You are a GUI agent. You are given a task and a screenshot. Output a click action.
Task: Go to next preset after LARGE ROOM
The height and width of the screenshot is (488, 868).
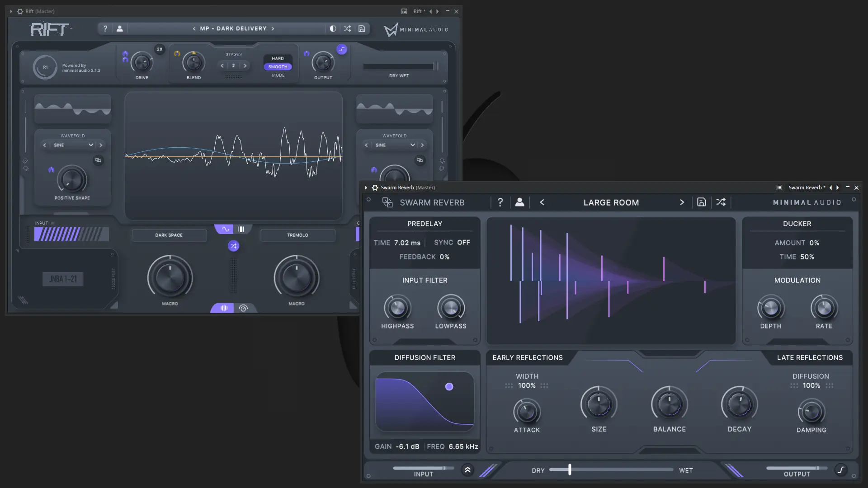pos(682,202)
